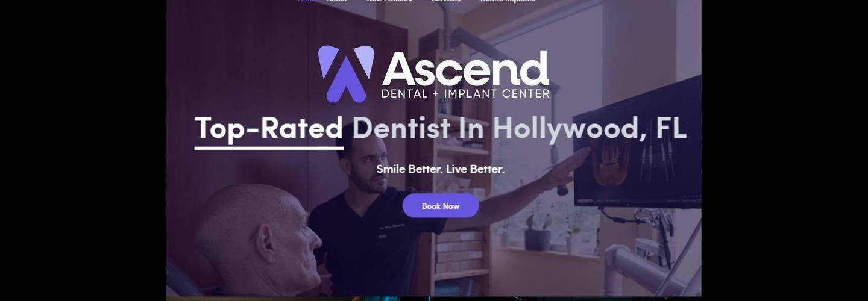Click the Book Now button

[441, 206]
